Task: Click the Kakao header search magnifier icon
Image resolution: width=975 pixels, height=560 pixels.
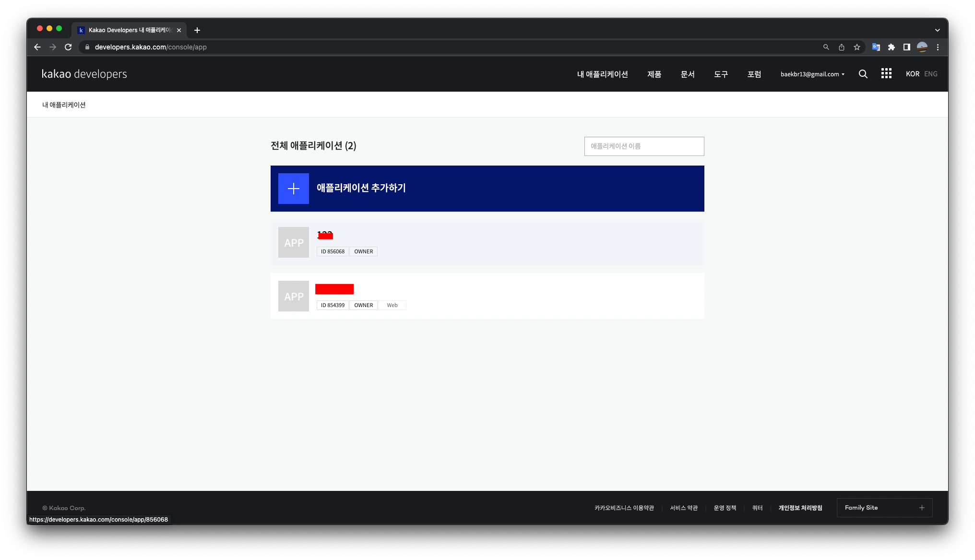Action: (x=863, y=74)
